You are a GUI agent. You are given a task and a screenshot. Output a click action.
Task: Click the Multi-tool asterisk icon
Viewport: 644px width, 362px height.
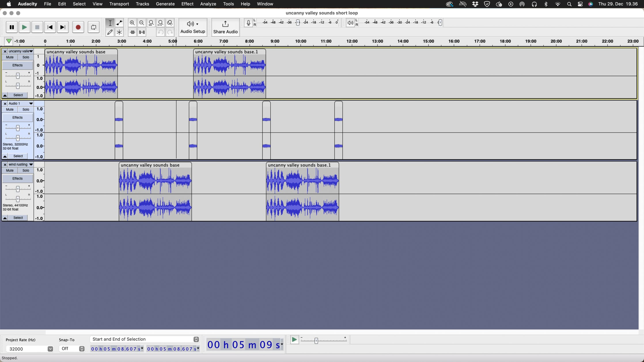coord(119,32)
